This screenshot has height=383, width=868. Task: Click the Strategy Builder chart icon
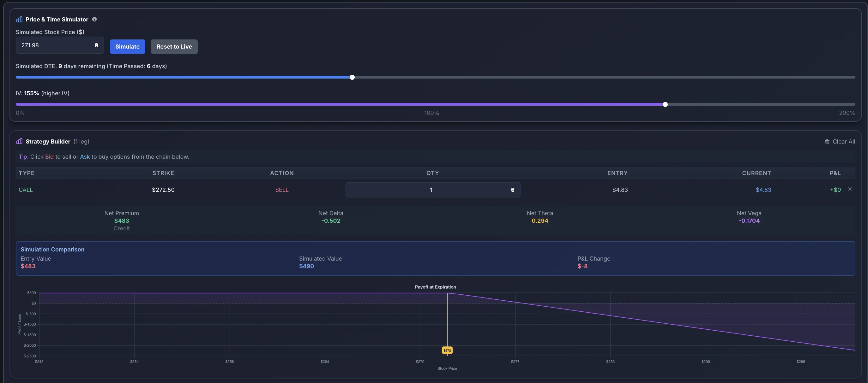[19, 141]
